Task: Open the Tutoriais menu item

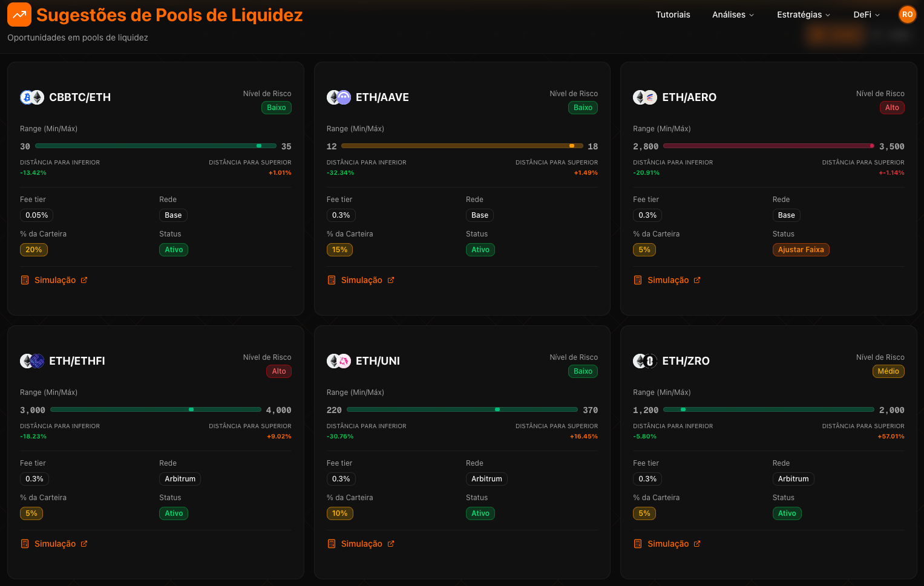Action: 673,15
